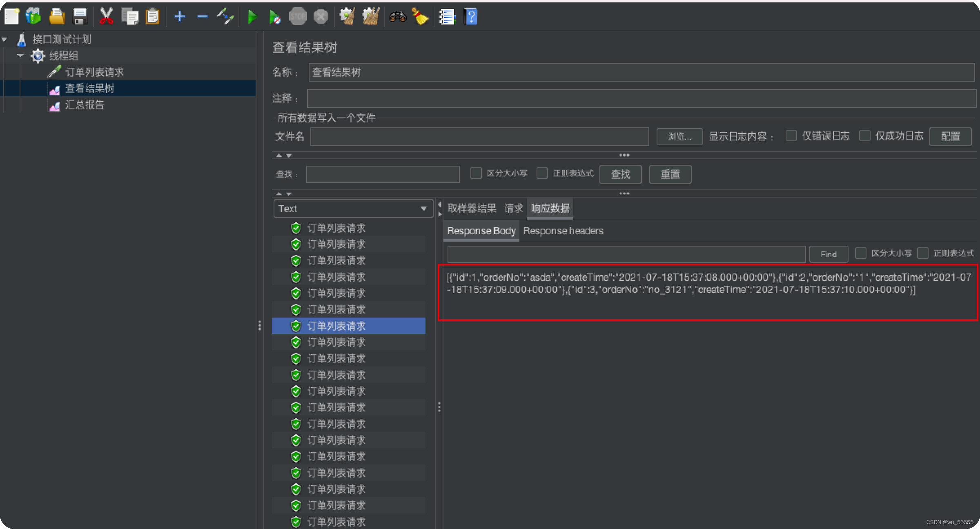
Task: Click pipette icon of 订单列表请求 sampler
Action: (54, 72)
